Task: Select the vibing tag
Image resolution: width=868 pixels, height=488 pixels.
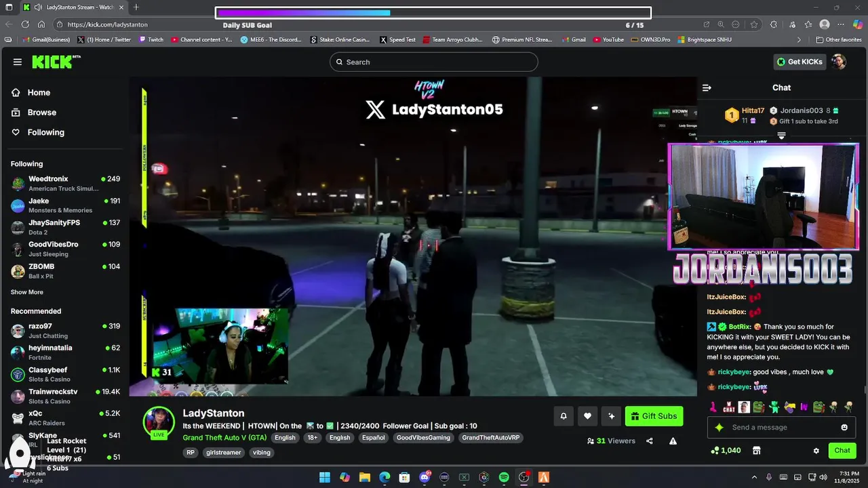Action: 261,453
